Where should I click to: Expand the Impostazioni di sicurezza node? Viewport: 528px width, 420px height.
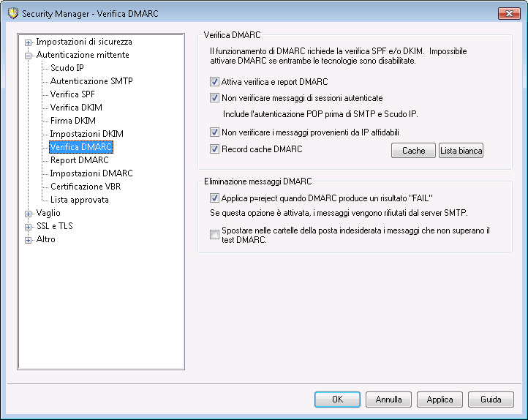tap(29, 42)
